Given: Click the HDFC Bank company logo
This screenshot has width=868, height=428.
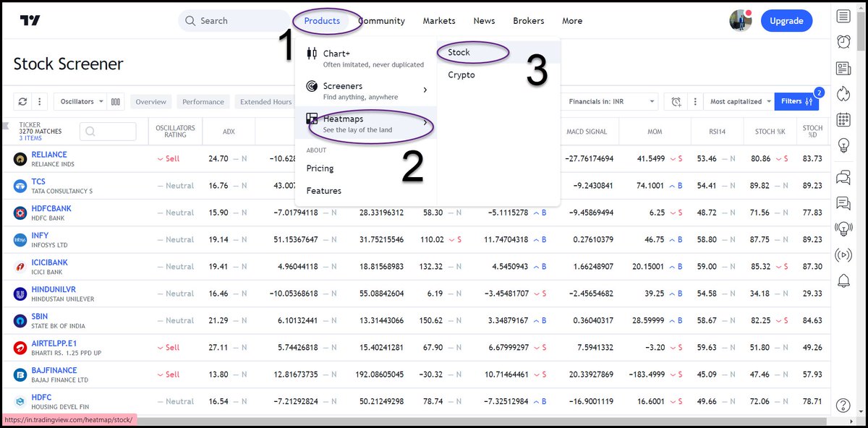Looking at the screenshot, I should pyautogui.click(x=20, y=213).
